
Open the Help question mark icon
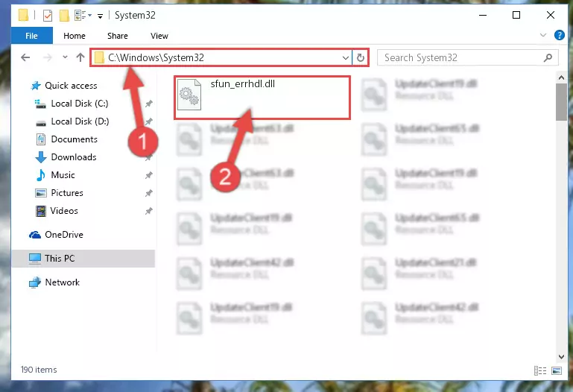coord(559,35)
